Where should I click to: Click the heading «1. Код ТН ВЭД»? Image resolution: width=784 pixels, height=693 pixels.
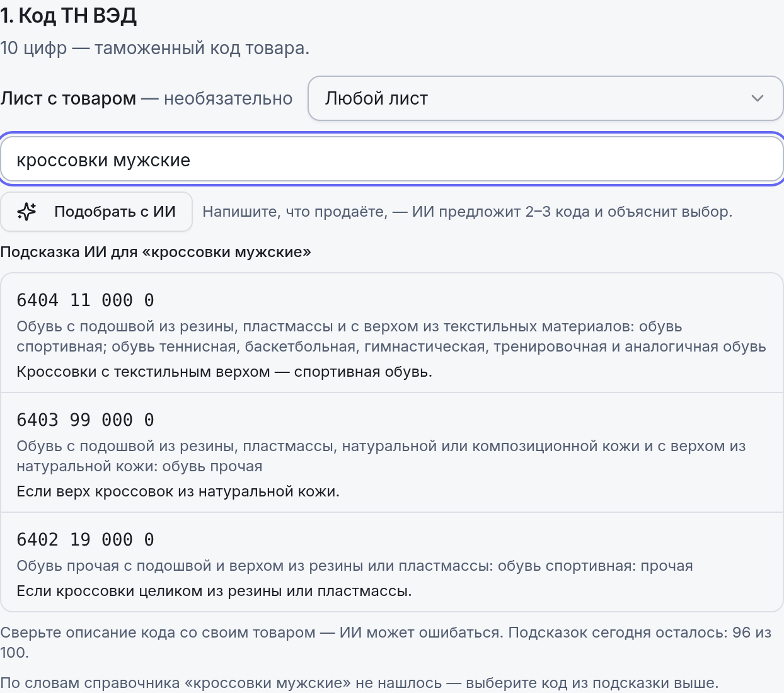(x=69, y=16)
